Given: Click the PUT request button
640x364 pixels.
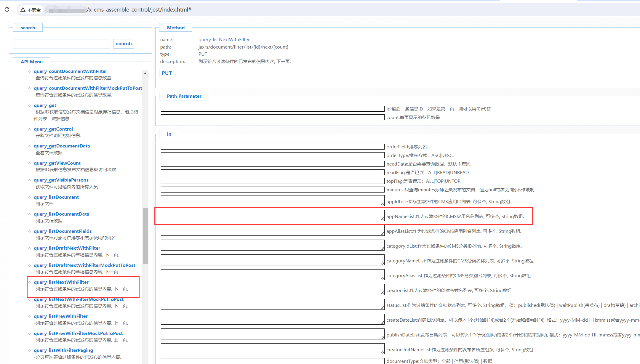Looking at the screenshot, I should [167, 73].
